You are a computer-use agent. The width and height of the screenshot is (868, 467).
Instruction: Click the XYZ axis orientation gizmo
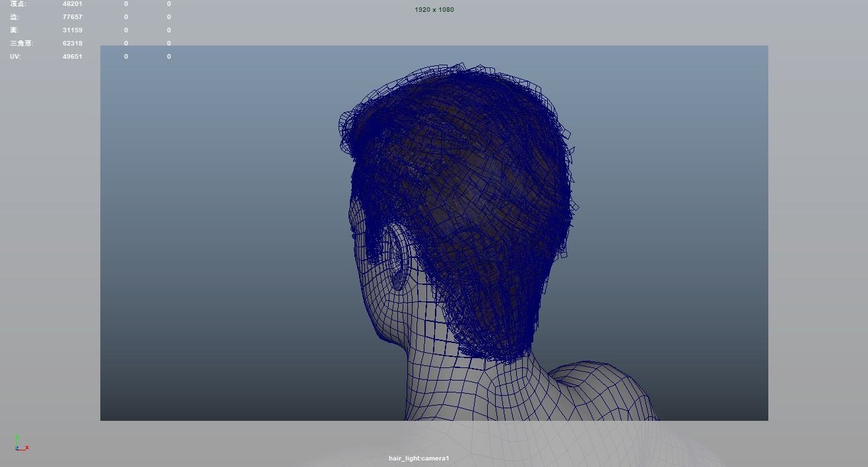point(20,443)
